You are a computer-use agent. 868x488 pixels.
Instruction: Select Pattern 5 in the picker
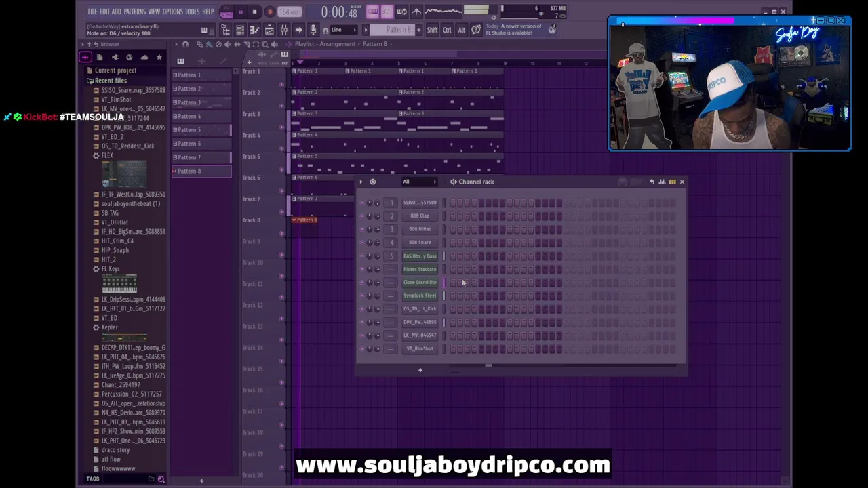coord(201,130)
